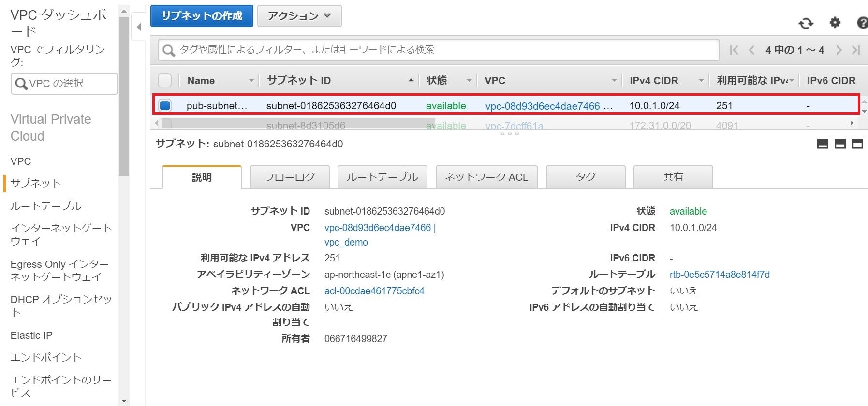Open the Name column dropdown arrow
This screenshot has width=868, height=406.
251,80
